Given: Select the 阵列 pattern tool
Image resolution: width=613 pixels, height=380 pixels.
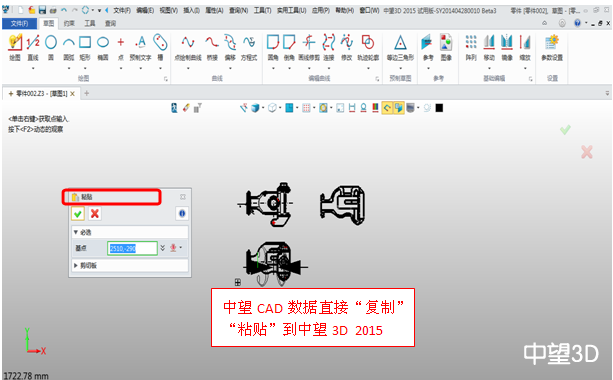Looking at the screenshot, I should [471, 47].
